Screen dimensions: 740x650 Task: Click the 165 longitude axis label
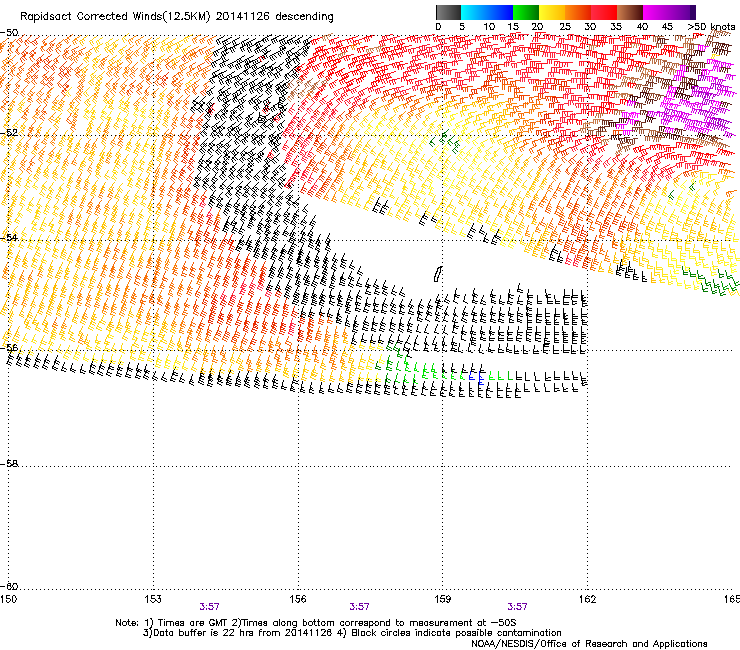(732, 599)
